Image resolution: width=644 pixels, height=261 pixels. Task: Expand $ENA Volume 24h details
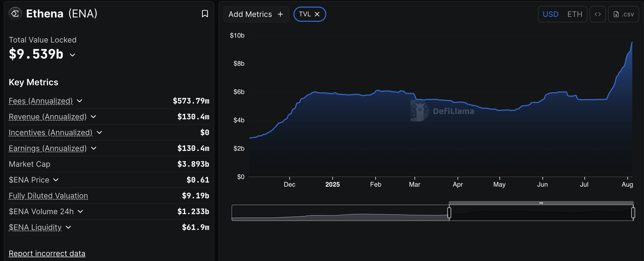click(x=80, y=211)
